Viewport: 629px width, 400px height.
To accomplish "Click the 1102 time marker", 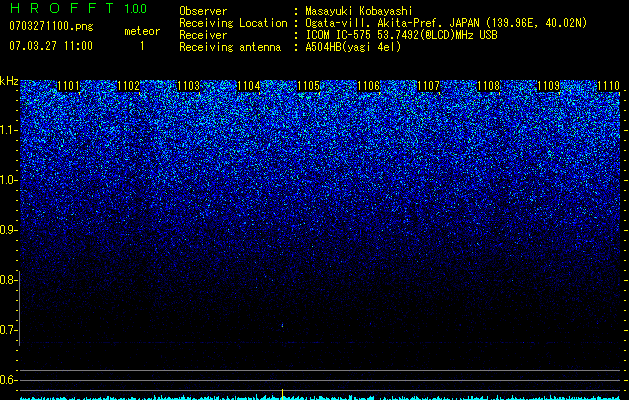I will coord(129,86).
